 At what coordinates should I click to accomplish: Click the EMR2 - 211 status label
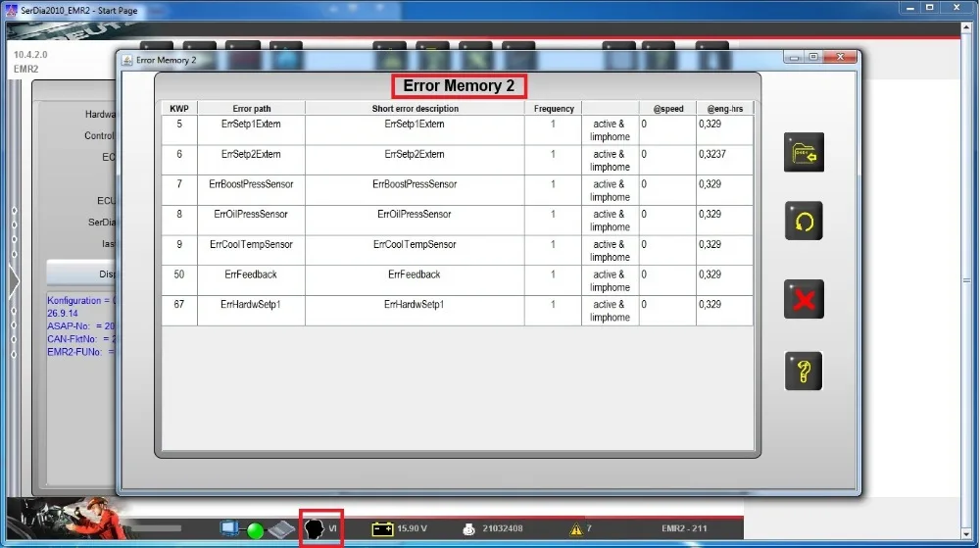[x=684, y=528]
